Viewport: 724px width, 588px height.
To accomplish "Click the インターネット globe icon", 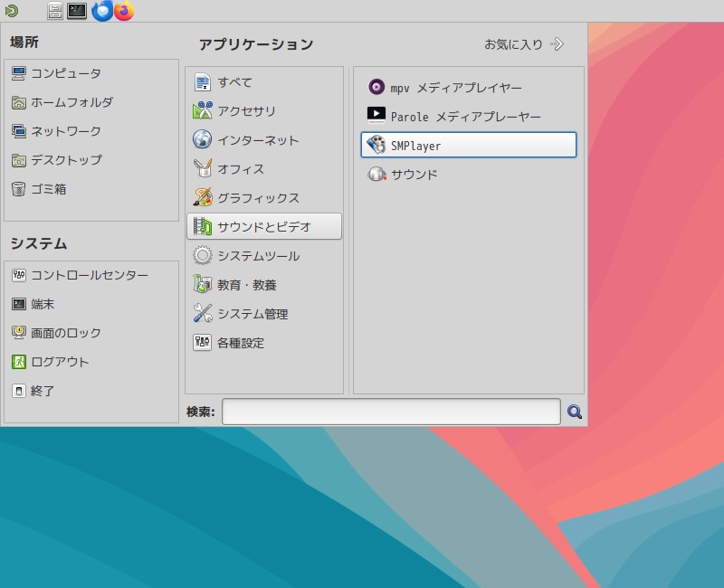I will [x=202, y=140].
